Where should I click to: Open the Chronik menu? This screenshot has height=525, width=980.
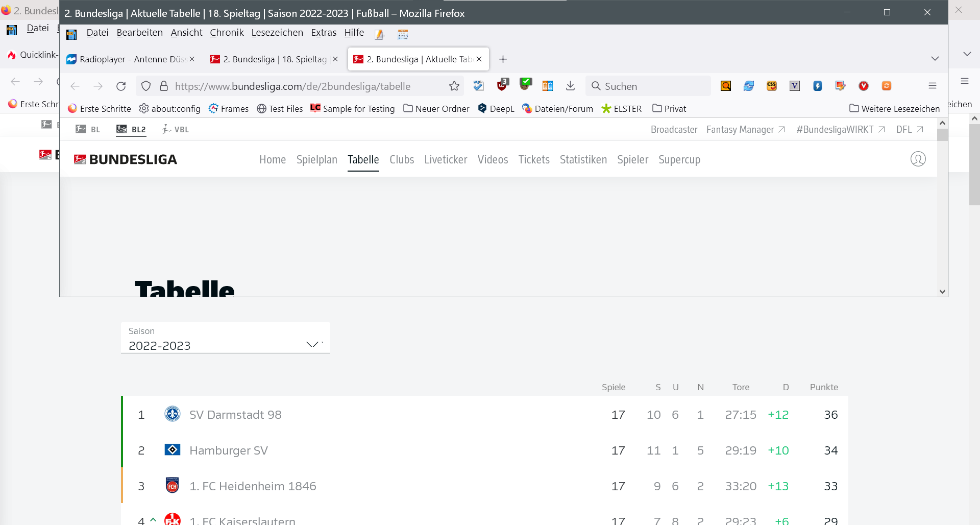click(227, 33)
